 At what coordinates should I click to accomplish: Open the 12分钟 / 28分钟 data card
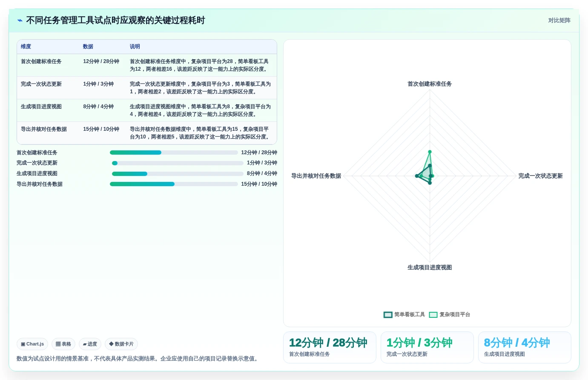click(x=330, y=347)
